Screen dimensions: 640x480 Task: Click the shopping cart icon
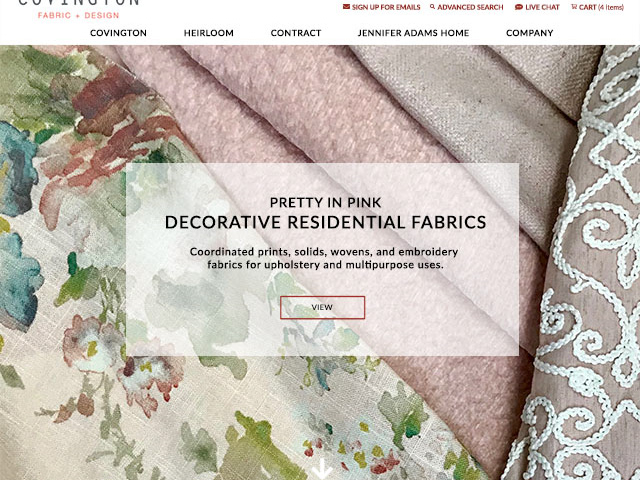pos(574,7)
